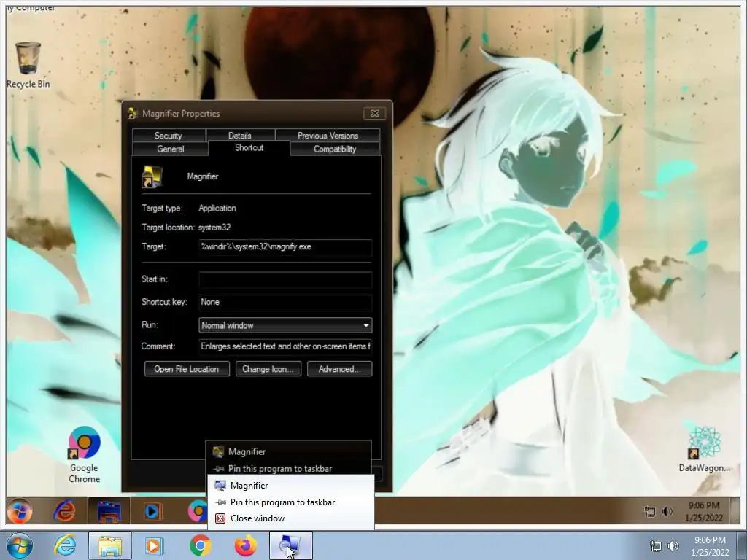This screenshot has width=747, height=560.
Task: Open the DataWagon desktop shortcut
Action: point(704,449)
